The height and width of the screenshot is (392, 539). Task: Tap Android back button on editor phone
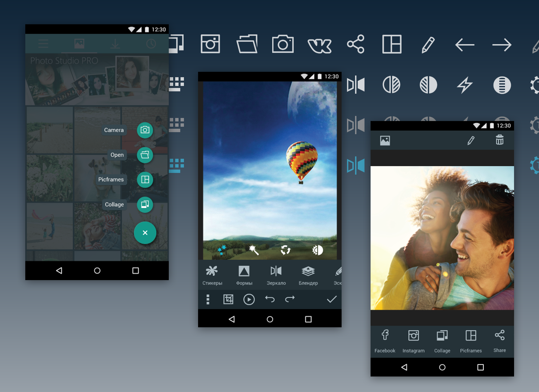[x=231, y=319]
